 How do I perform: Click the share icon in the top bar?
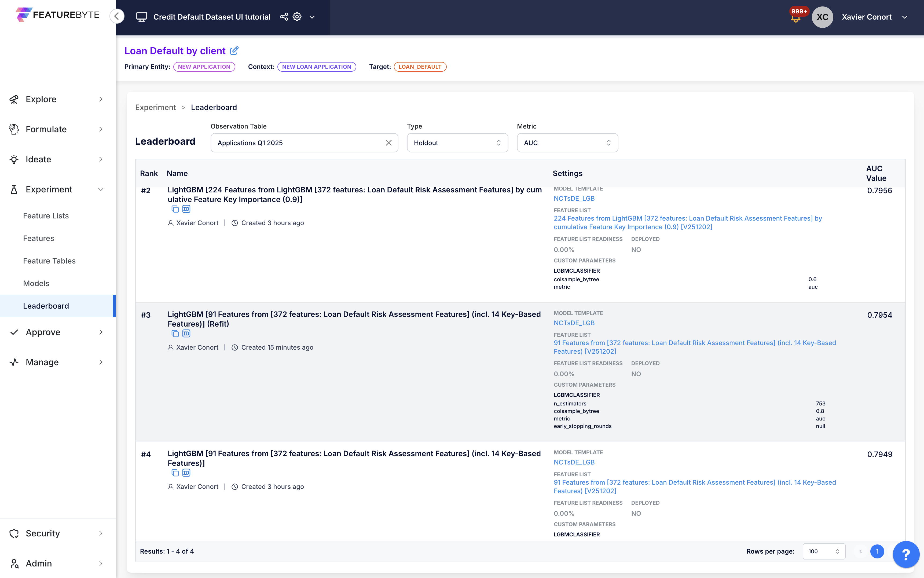click(x=284, y=17)
